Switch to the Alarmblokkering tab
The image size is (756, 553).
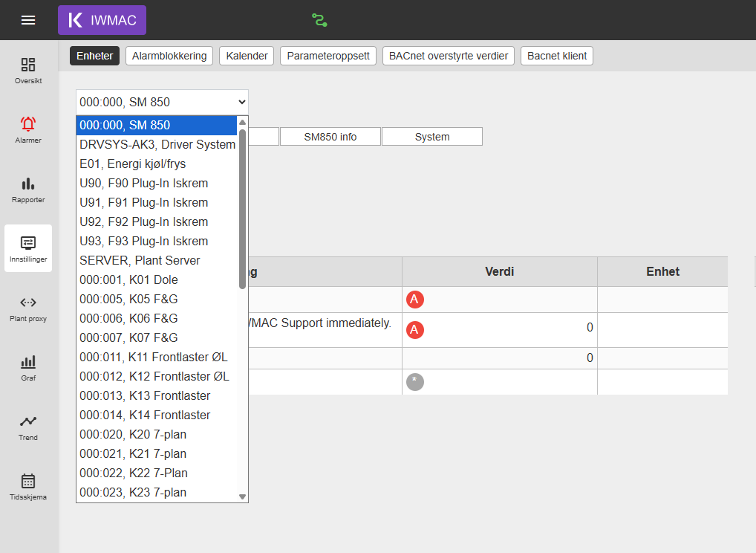169,56
